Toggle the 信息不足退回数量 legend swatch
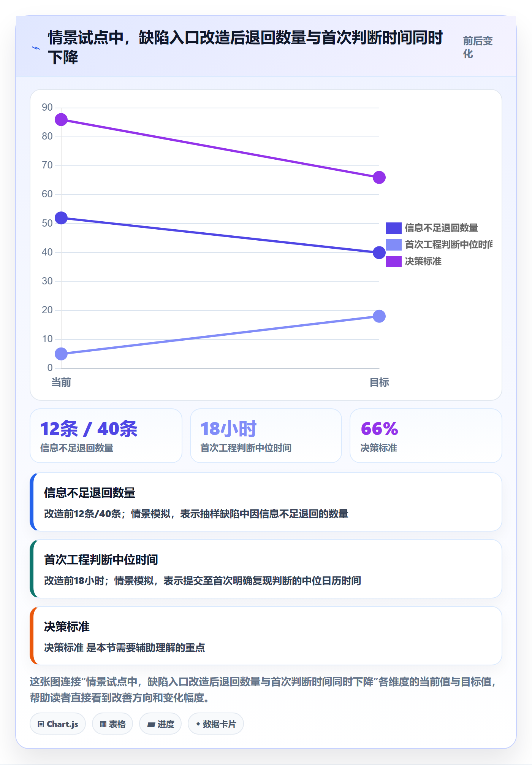Viewport: 532px width, 765px height. coord(393,228)
